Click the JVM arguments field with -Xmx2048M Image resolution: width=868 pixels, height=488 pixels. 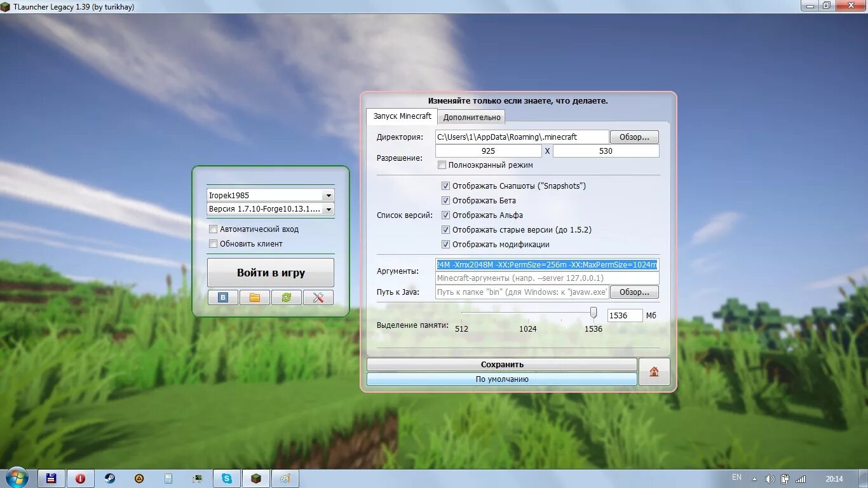point(547,265)
